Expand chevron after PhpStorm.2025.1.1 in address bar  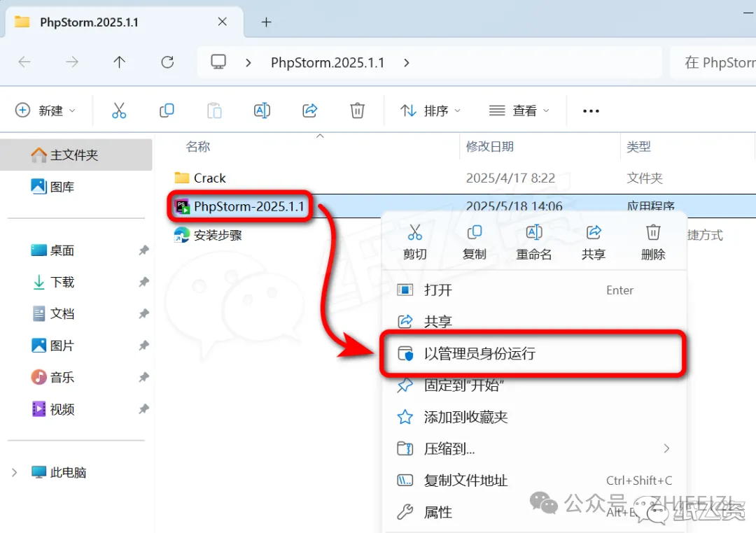[x=407, y=63]
